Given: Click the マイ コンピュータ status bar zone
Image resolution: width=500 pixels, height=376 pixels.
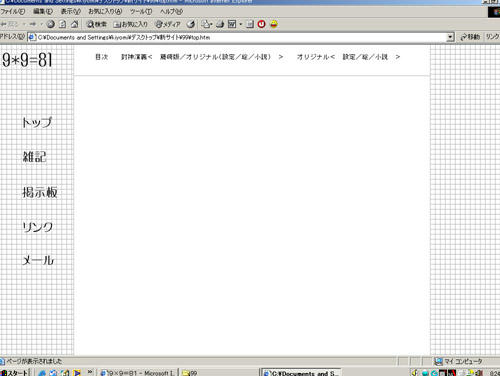Looking at the screenshot, I should click(459, 361).
